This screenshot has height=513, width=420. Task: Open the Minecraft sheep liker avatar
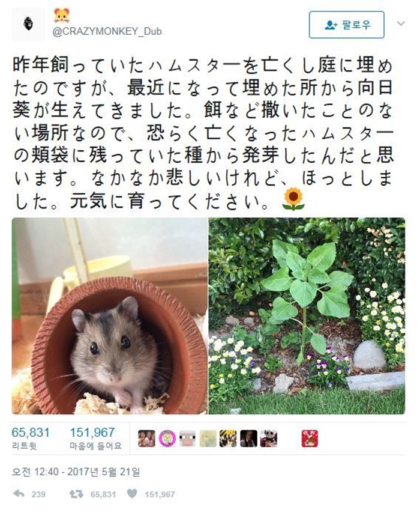(187, 439)
